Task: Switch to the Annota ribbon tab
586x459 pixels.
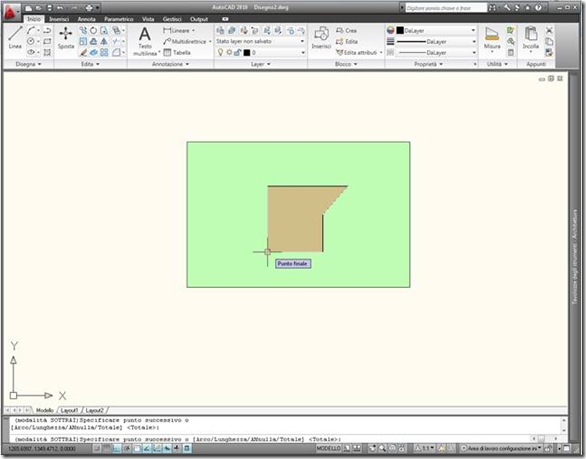Action: (86, 19)
